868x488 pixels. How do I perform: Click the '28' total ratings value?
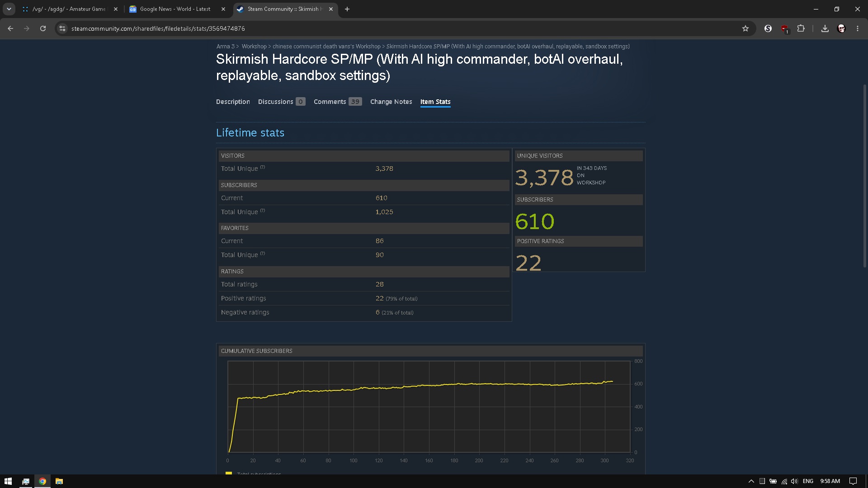[380, 284]
